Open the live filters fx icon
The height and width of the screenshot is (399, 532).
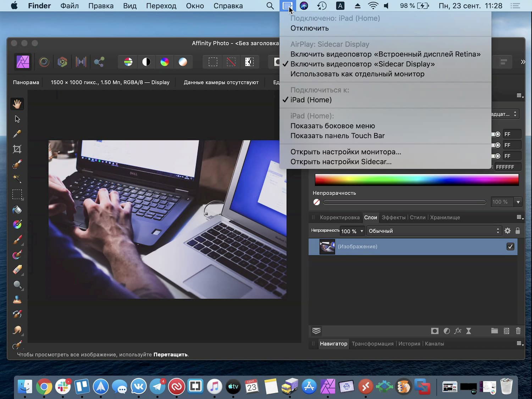(x=458, y=331)
